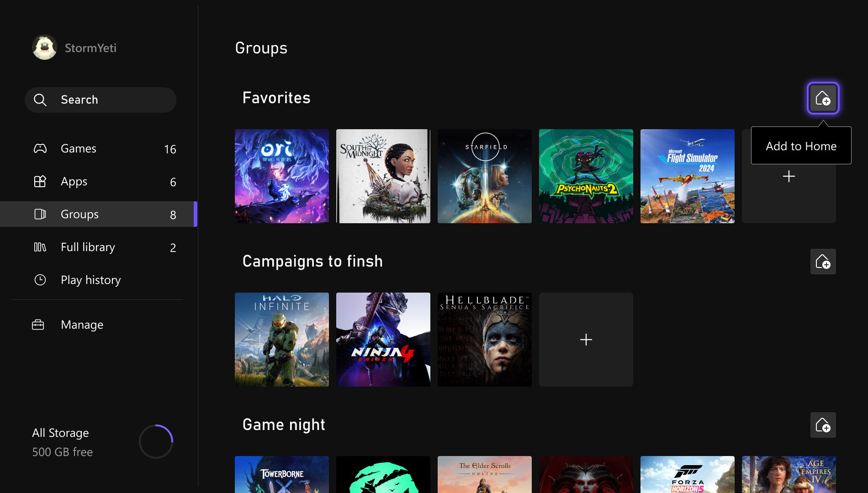
Task: Click the StormYeti profile avatar
Action: [x=44, y=47]
